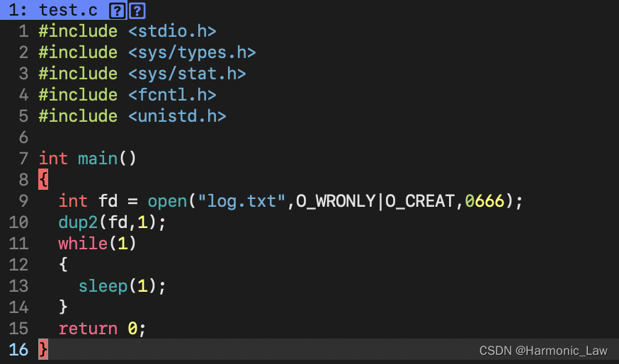Click on <stdio.h> header name
This screenshot has width=619, height=364.
[172, 31]
